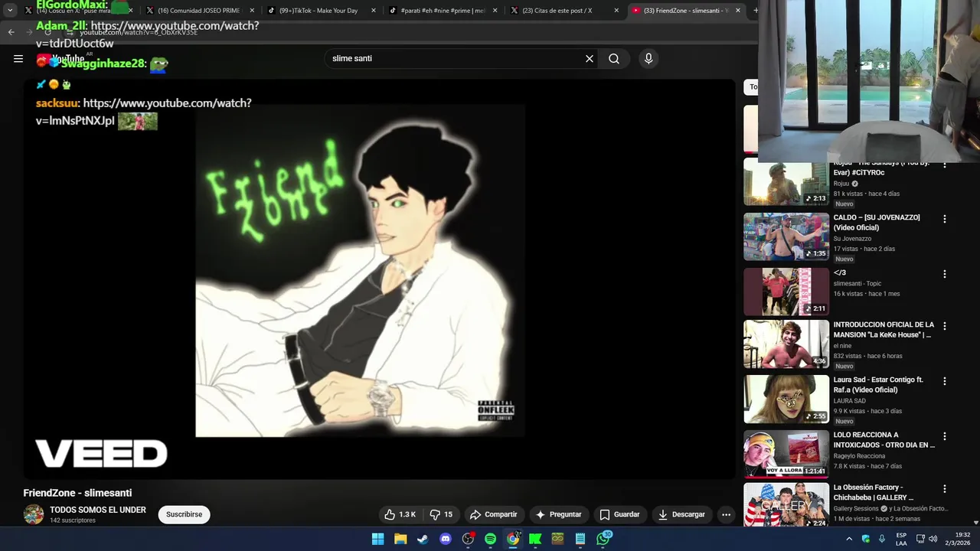This screenshot has height=551, width=980.
Task: Close the 'Comunidad JOSEO PRIME' tab
Action: click(x=252, y=11)
